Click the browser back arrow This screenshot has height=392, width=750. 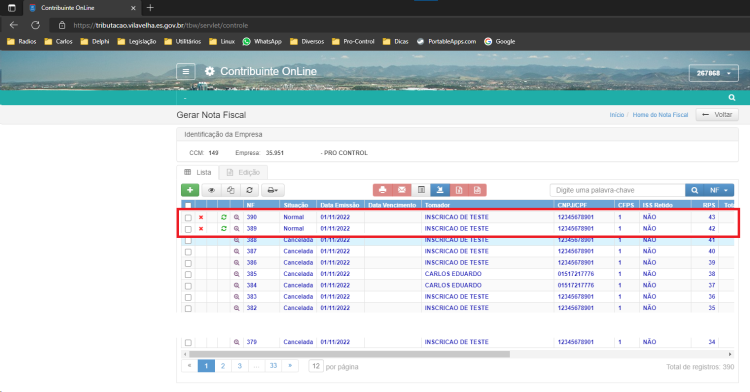coord(14,25)
